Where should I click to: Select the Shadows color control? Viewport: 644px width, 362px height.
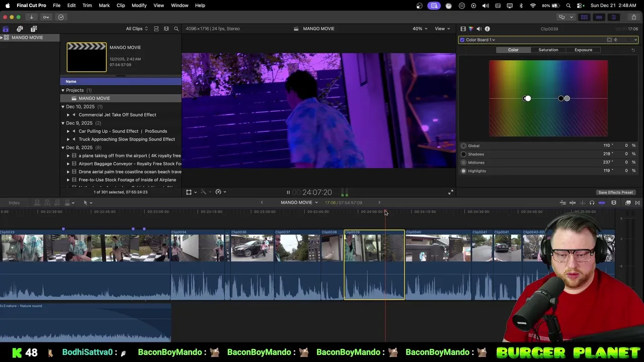[463, 154]
